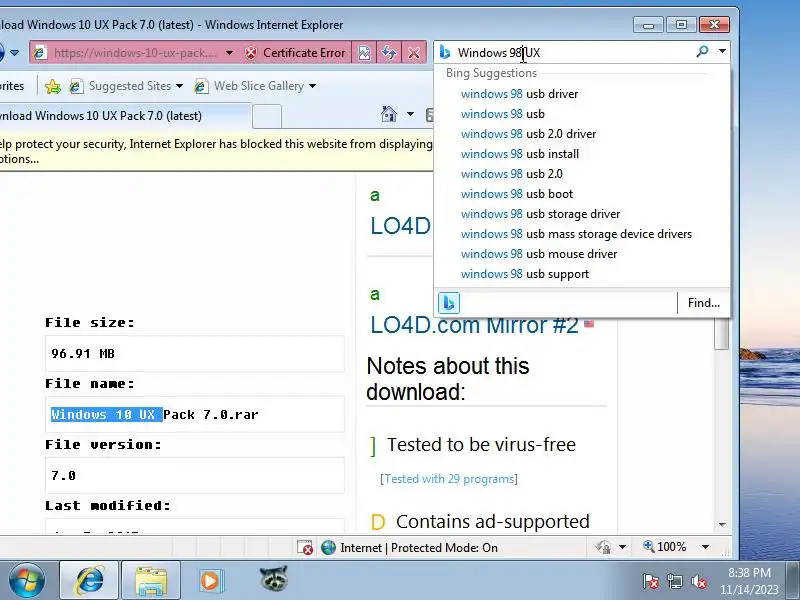The height and width of the screenshot is (600, 800).
Task: Click the Find... button
Action: [704, 303]
